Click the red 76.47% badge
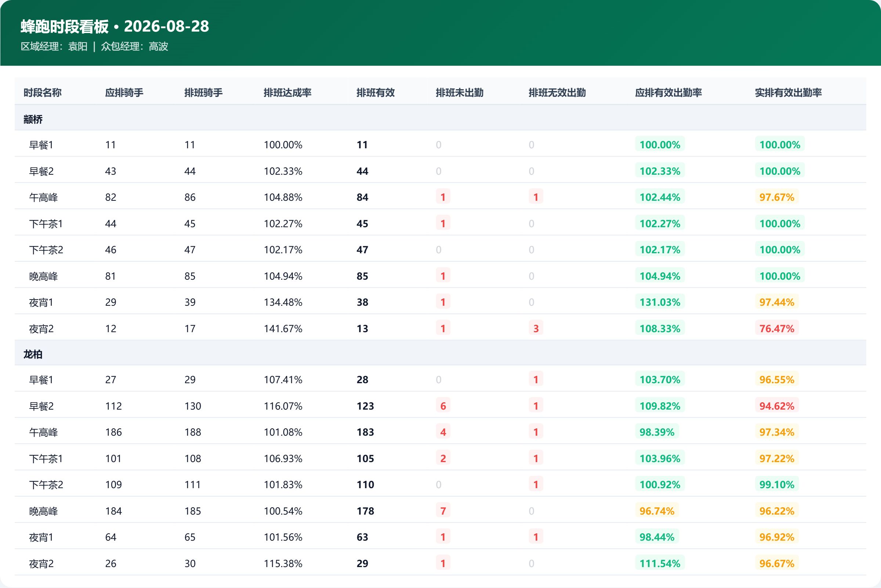 tap(777, 329)
